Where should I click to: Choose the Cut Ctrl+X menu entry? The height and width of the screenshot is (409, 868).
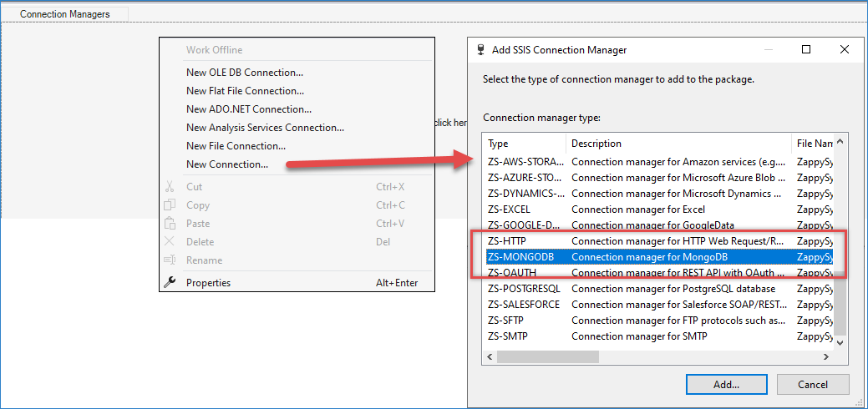click(297, 187)
